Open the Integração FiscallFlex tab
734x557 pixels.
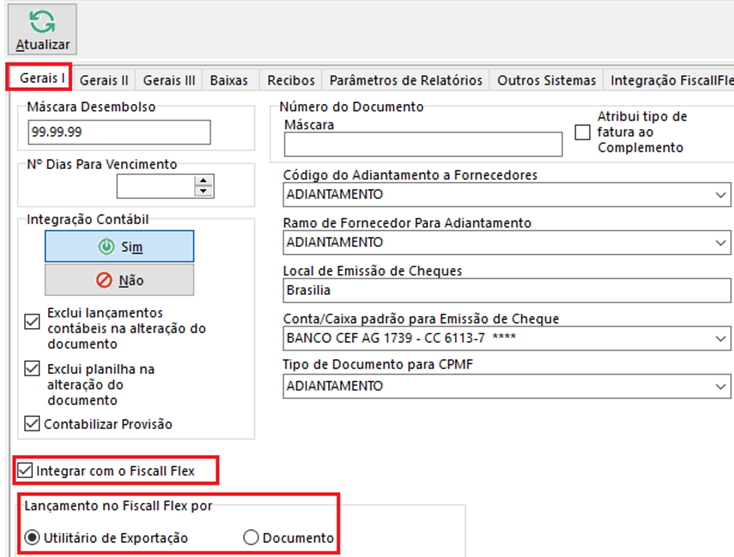[x=669, y=80]
